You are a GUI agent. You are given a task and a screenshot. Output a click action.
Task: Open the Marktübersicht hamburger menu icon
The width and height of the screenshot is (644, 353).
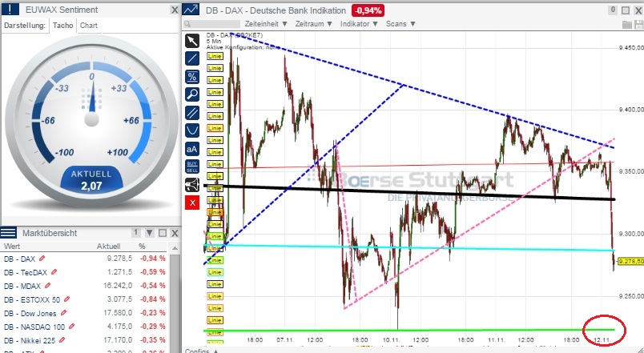[8, 233]
